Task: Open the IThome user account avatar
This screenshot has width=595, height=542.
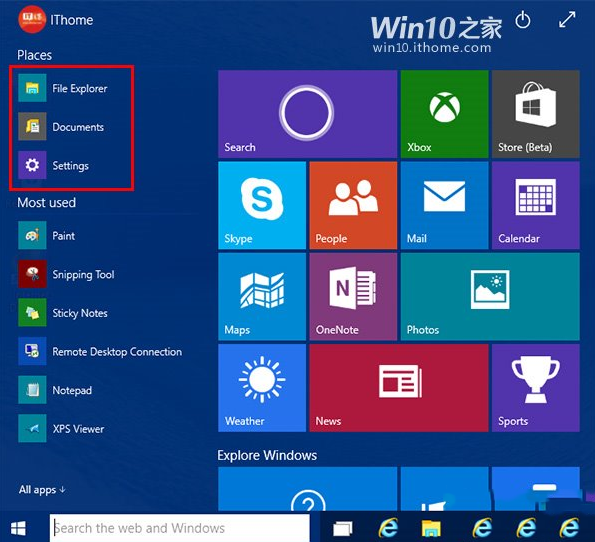Action: point(31,19)
